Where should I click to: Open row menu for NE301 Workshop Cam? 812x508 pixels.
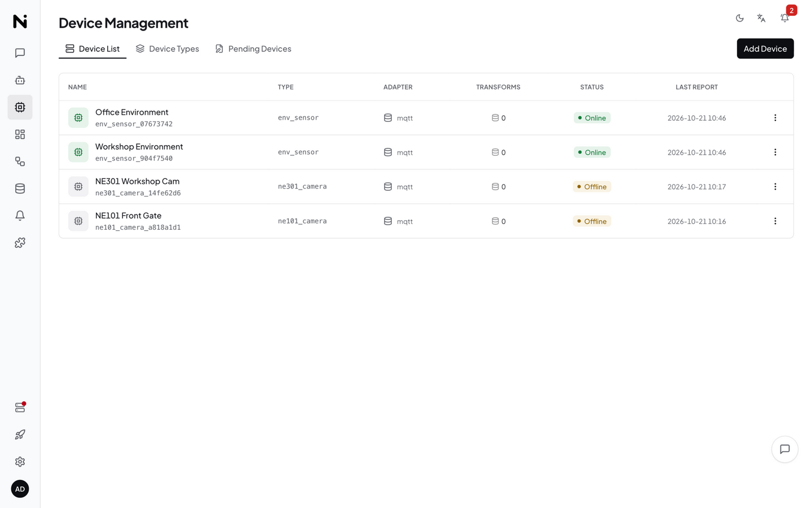click(775, 187)
